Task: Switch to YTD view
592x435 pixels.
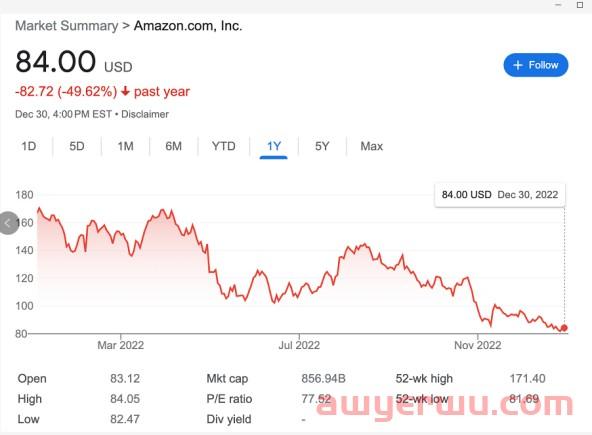Action: coord(224,146)
